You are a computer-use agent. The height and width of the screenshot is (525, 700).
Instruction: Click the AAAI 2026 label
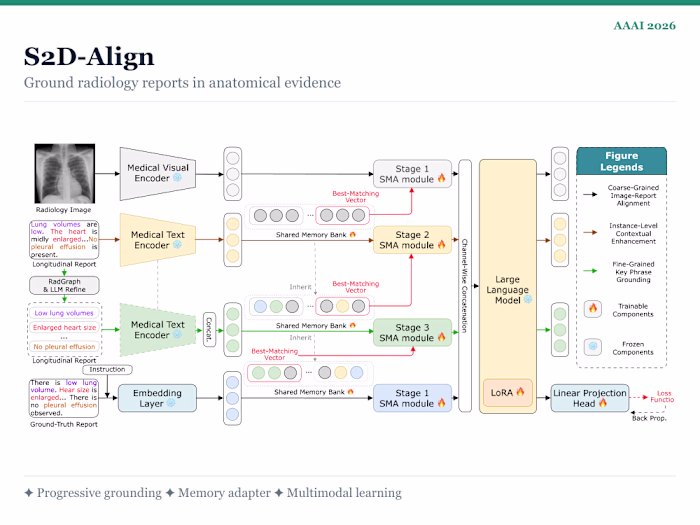[x=644, y=26]
